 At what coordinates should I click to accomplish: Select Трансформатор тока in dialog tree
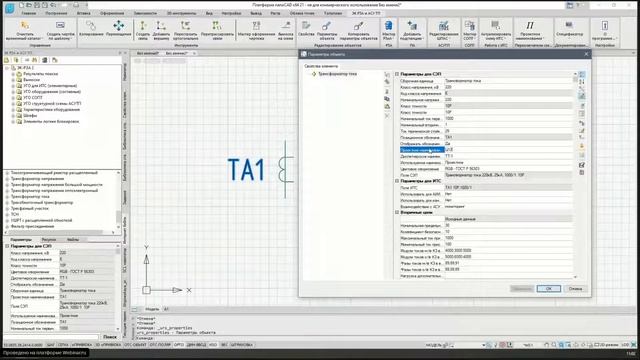[337, 74]
